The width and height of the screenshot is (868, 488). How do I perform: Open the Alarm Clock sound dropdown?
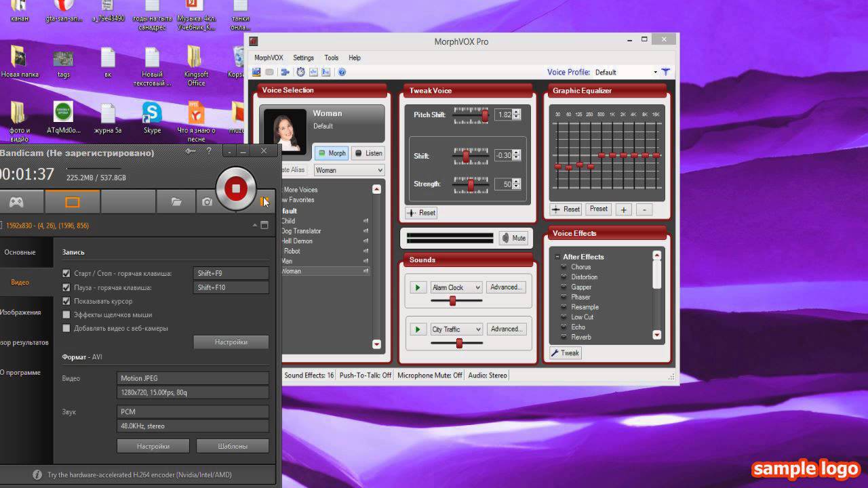pos(456,287)
